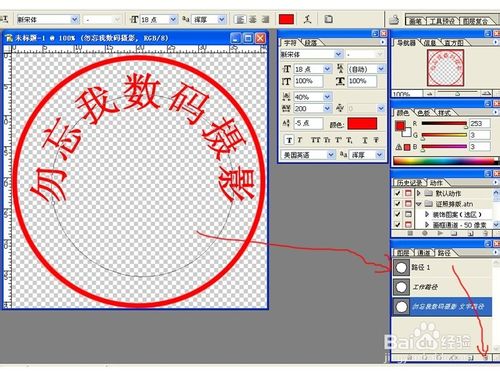Toggle strikethrough style button
This screenshot has height=375, width=500.
click(376, 140)
